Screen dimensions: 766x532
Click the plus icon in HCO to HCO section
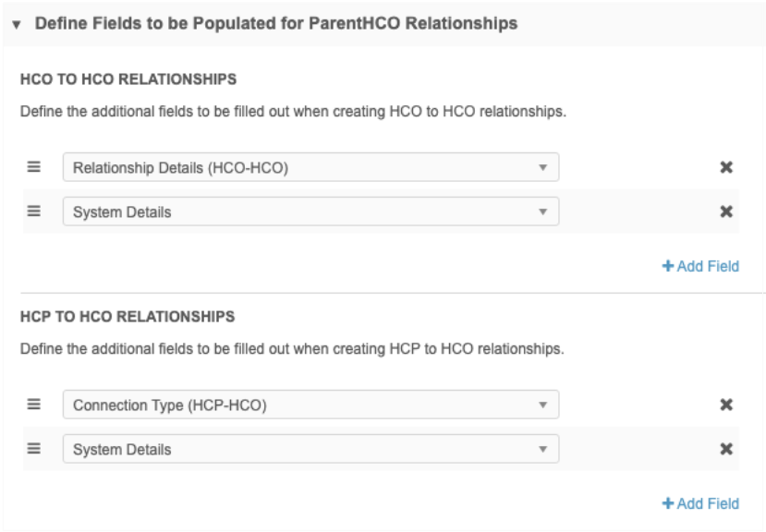[x=667, y=266]
